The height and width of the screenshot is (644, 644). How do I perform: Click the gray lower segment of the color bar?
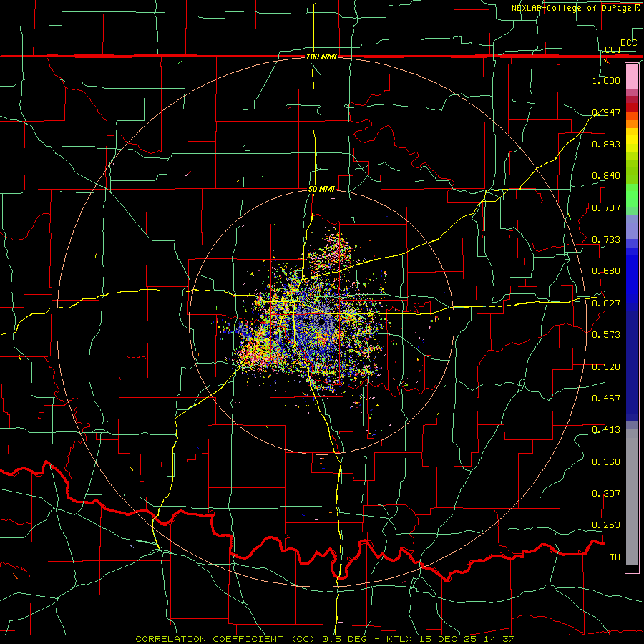(632, 497)
